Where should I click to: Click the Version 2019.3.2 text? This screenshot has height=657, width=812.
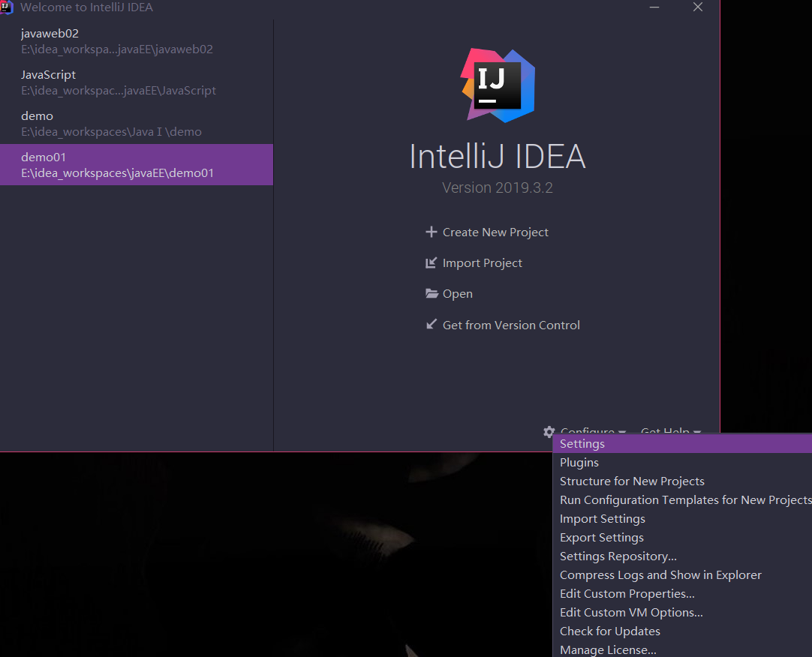(497, 187)
